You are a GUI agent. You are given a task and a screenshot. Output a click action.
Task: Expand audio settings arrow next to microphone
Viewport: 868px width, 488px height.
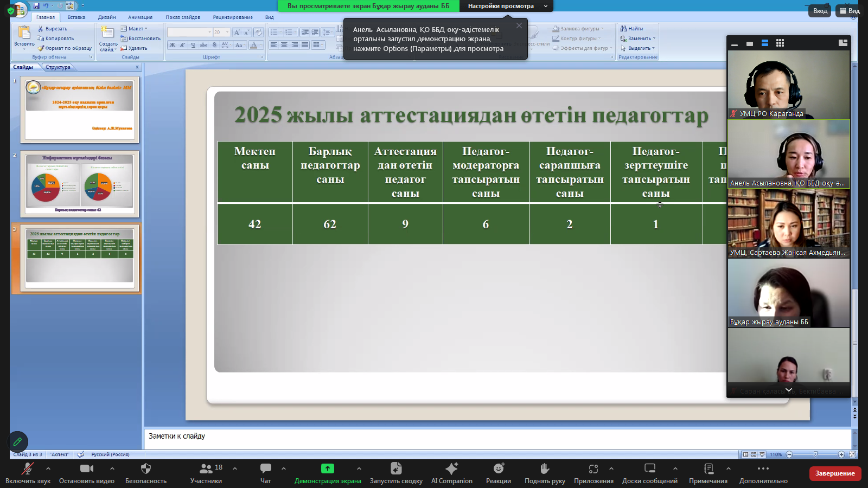(x=48, y=468)
